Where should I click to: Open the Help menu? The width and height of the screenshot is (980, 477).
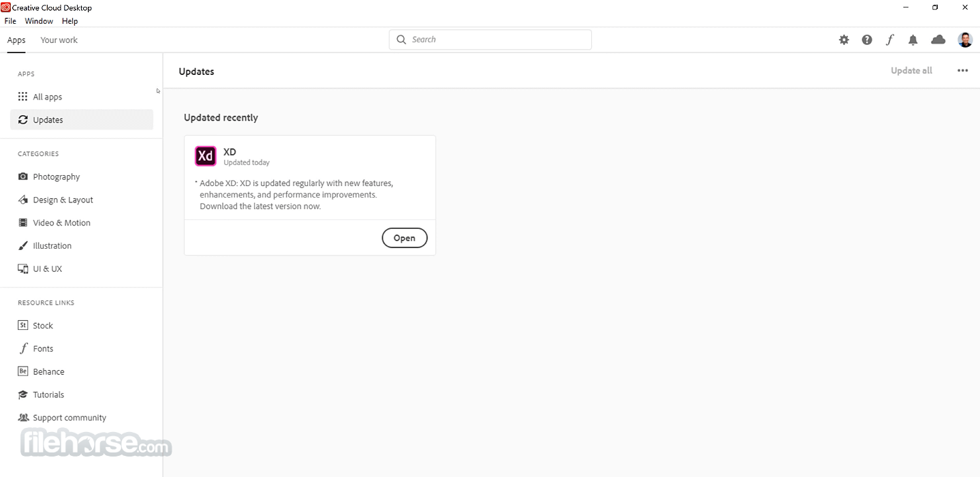(x=69, y=21)
